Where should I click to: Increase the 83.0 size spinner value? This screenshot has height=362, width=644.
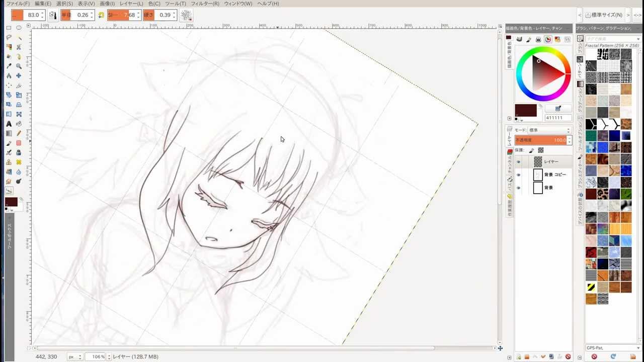pyautogui.click(x=43, y=13)
